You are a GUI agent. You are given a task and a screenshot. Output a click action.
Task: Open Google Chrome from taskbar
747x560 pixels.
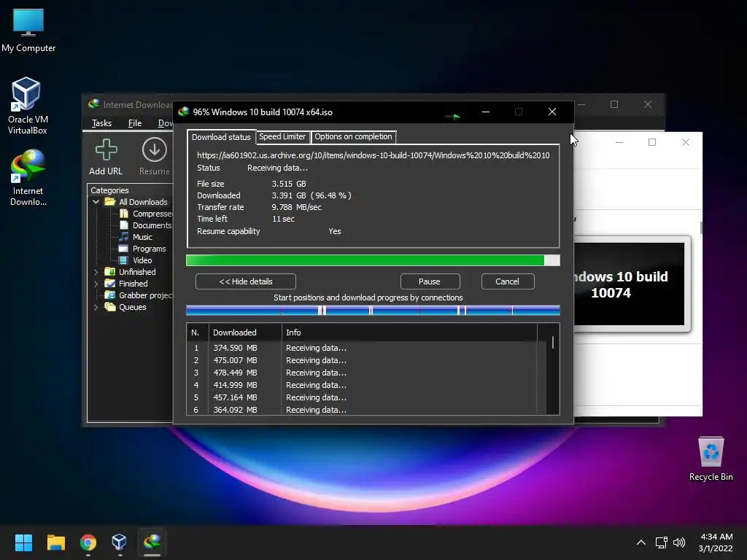88,542
